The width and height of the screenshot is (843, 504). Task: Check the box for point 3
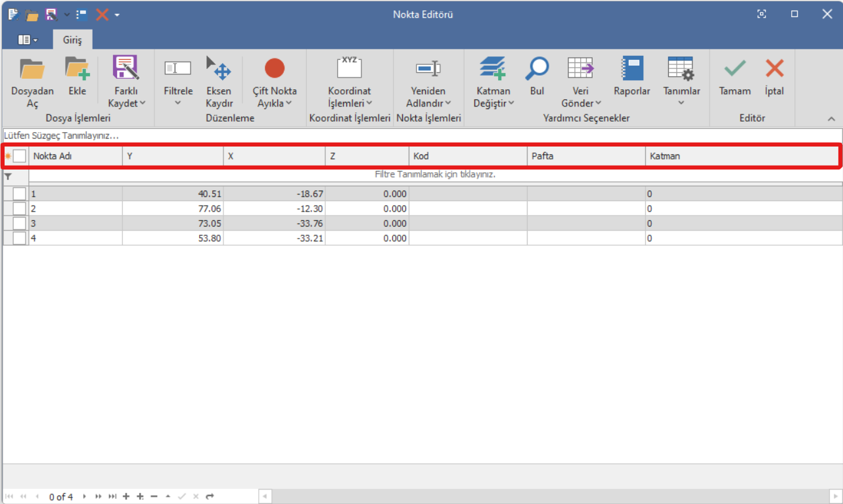(20, 223)
